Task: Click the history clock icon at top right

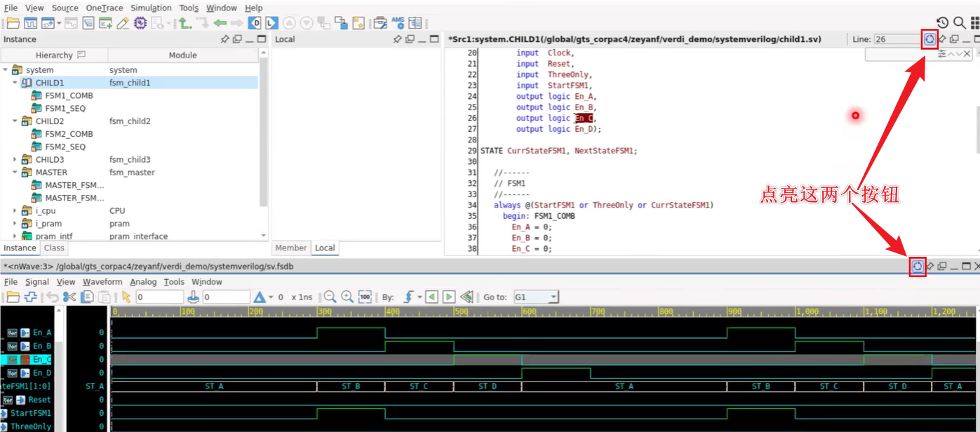Action: pos(942,23)
